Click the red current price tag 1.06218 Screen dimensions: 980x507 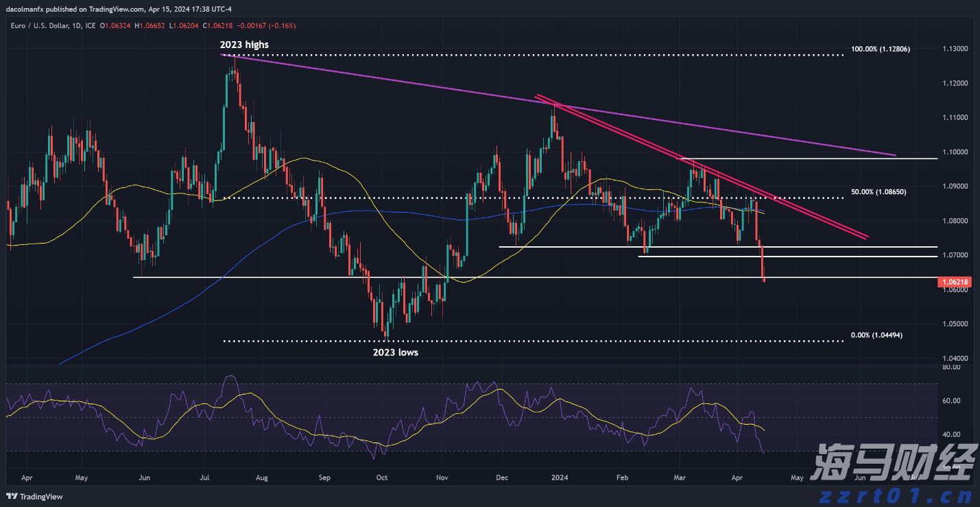pos(956,282)
